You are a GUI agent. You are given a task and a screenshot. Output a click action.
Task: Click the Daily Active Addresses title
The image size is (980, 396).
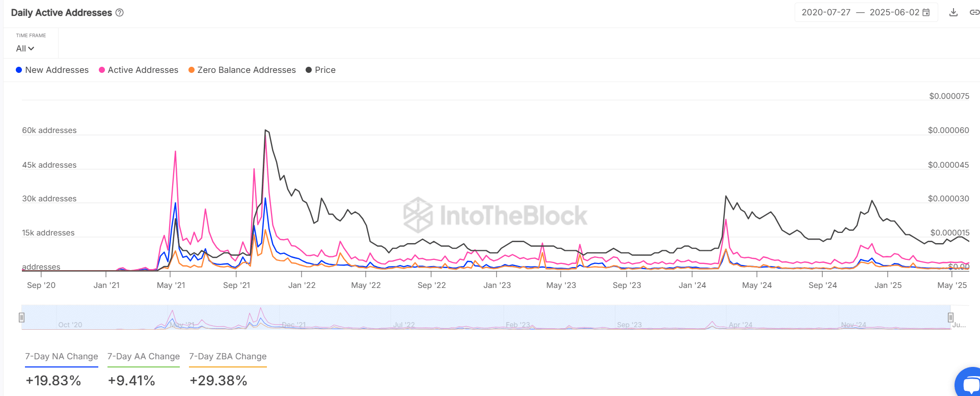(x=61, y=13)
